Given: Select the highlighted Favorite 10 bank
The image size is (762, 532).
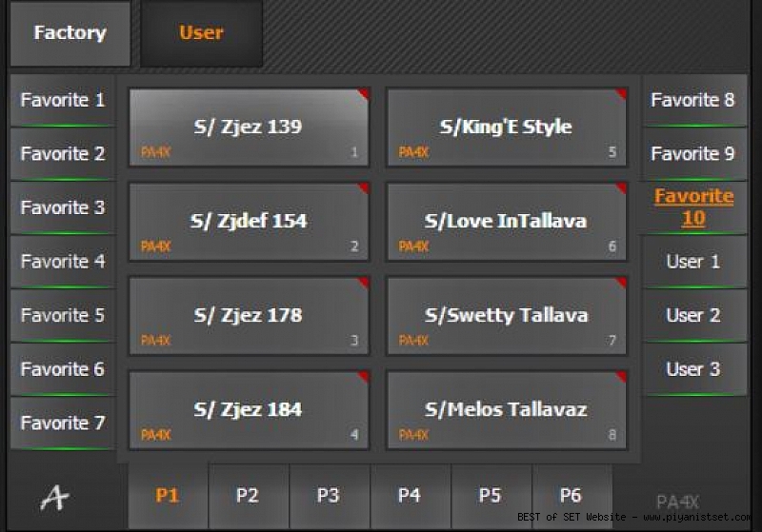Looking at the screenshot, I should 693,207.
